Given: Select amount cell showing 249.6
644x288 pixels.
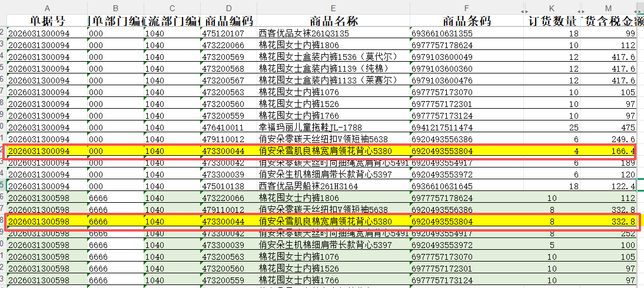Looking at the screenshot, I should coord(609,139).
